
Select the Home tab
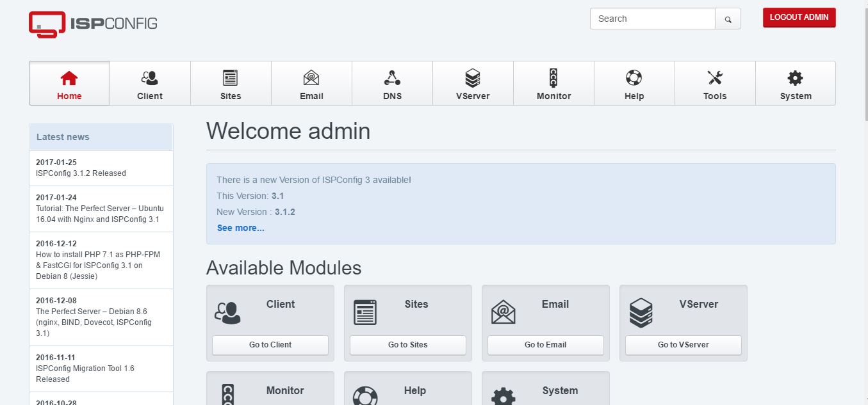[69, 83]
